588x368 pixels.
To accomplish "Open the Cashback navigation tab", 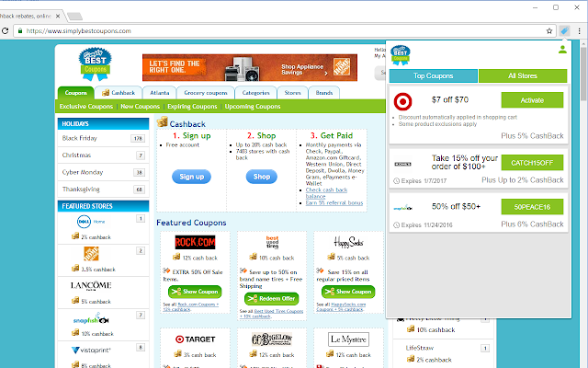I will (119, 93).
